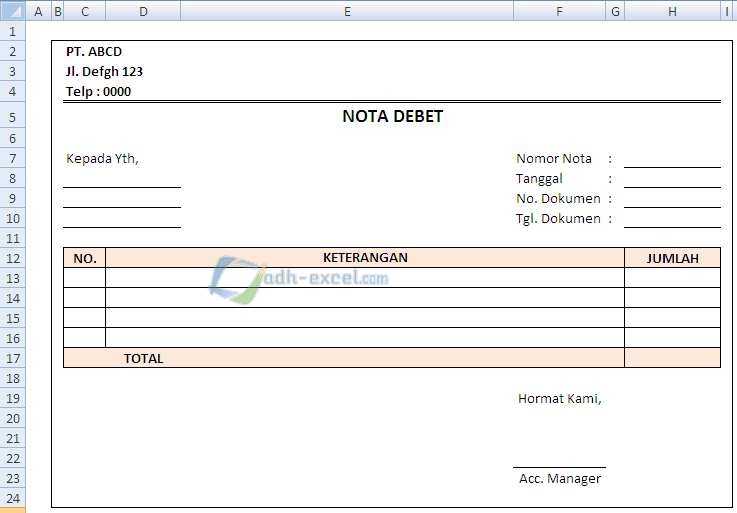Viewport: 737px width, 513px height.
Task: Click the 'Kepada Yth,' cell
Action: click(x=102, y=159)
